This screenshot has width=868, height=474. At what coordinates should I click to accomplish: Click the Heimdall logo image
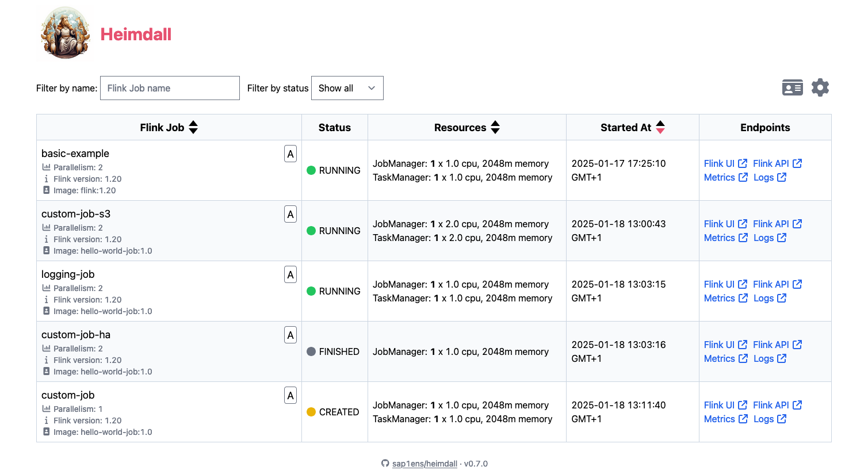[64, 33]
